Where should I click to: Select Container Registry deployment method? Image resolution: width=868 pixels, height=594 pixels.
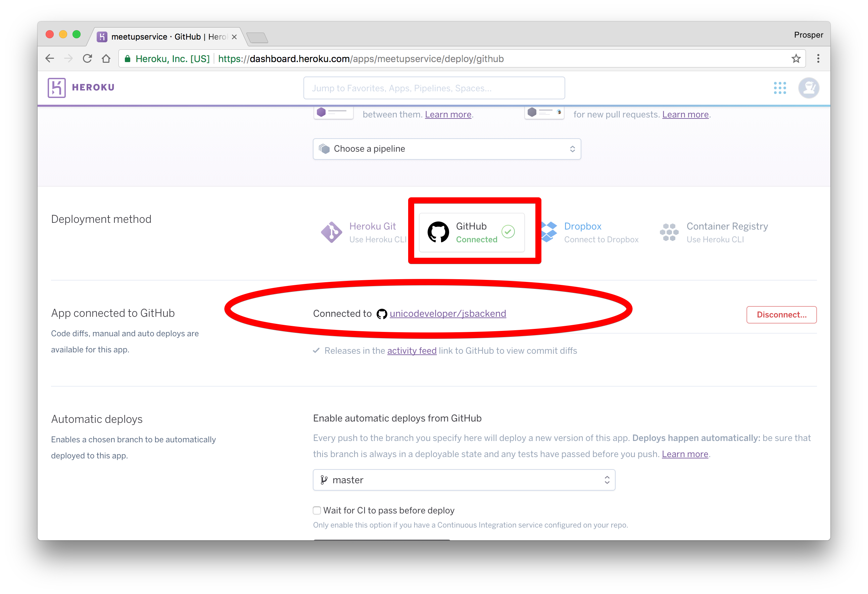714,232
